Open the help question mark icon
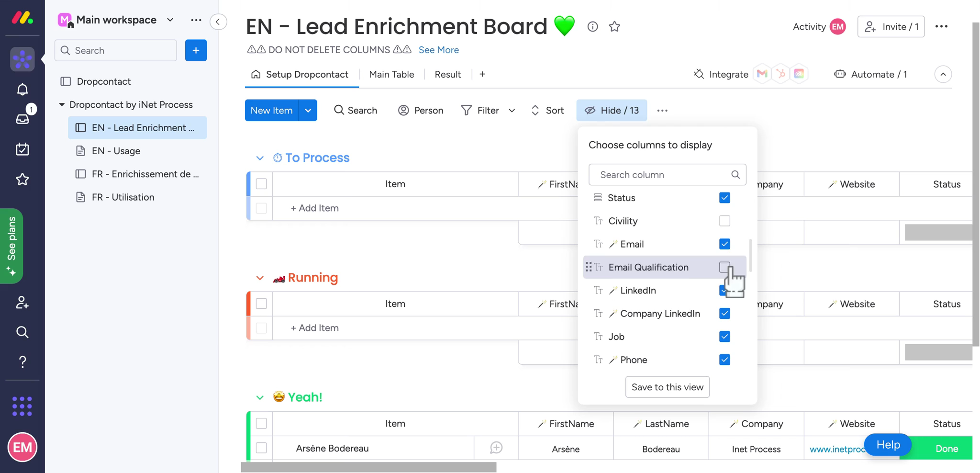The width and height of the screenshot is (980, 473). pyautogui.click(x=22, y=362)
